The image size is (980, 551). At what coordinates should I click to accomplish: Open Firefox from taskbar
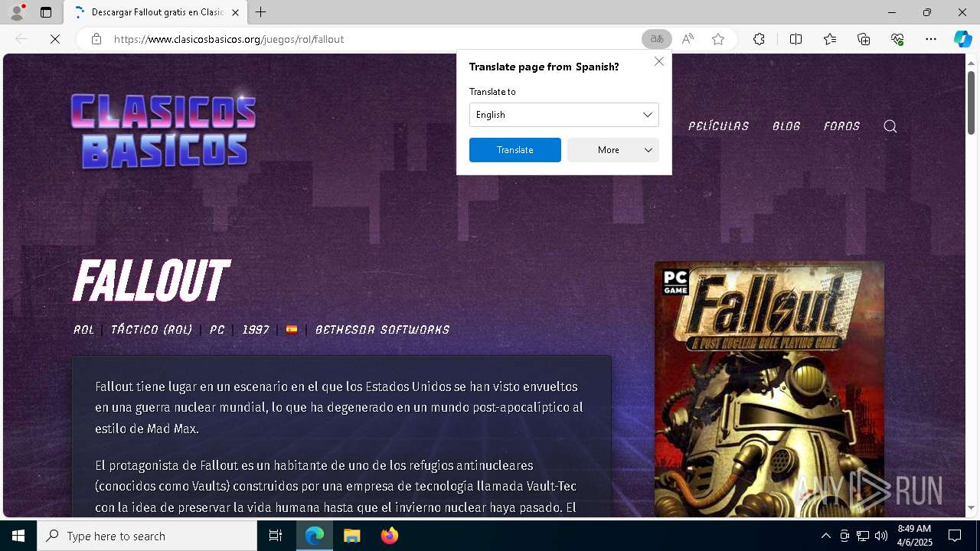(390, 536)
